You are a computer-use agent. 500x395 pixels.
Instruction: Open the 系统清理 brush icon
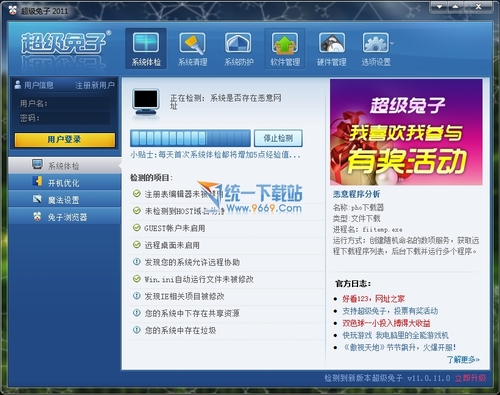click(x=192, y=49)
